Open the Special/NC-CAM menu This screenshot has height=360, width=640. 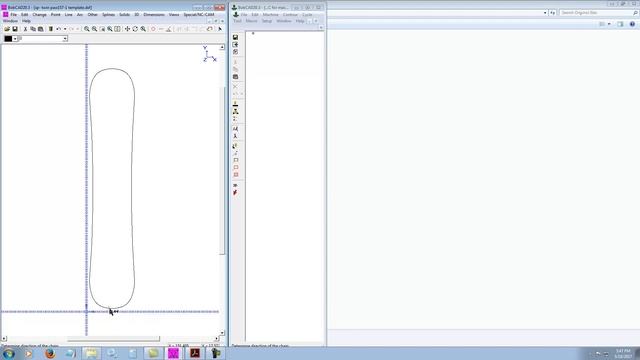(x=199, y=15)
